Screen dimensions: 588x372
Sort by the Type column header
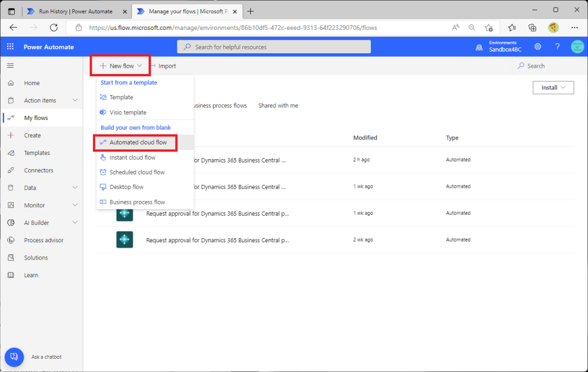pyautogui.click(x=452, y=138)
